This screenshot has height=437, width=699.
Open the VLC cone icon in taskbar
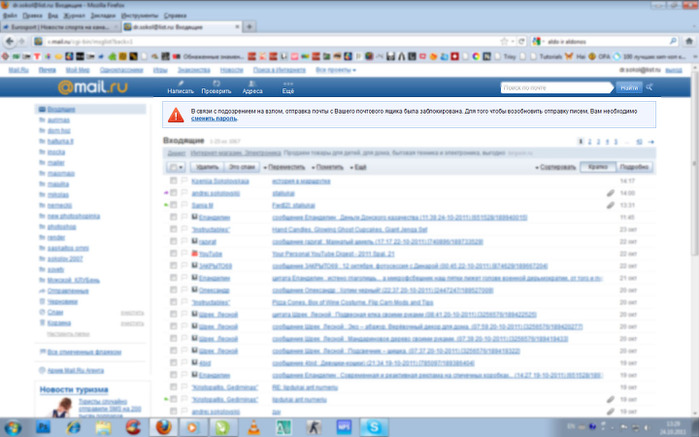[x=253, y=427]
